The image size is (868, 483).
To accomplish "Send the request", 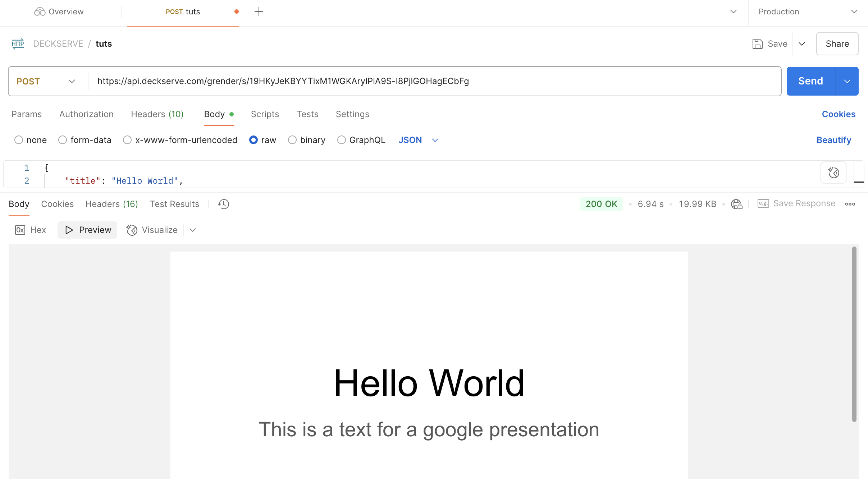I will click(810, 81).
